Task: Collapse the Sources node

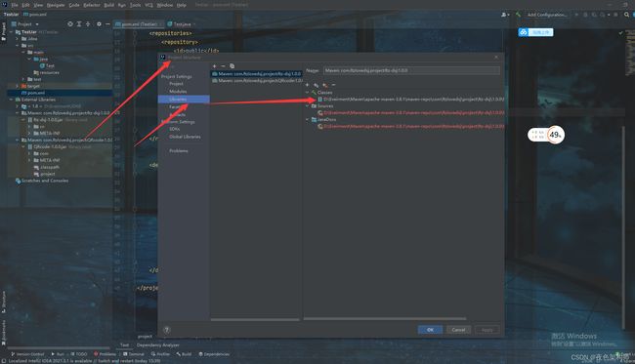Action: pyautogui.click(x=307, y=106)
